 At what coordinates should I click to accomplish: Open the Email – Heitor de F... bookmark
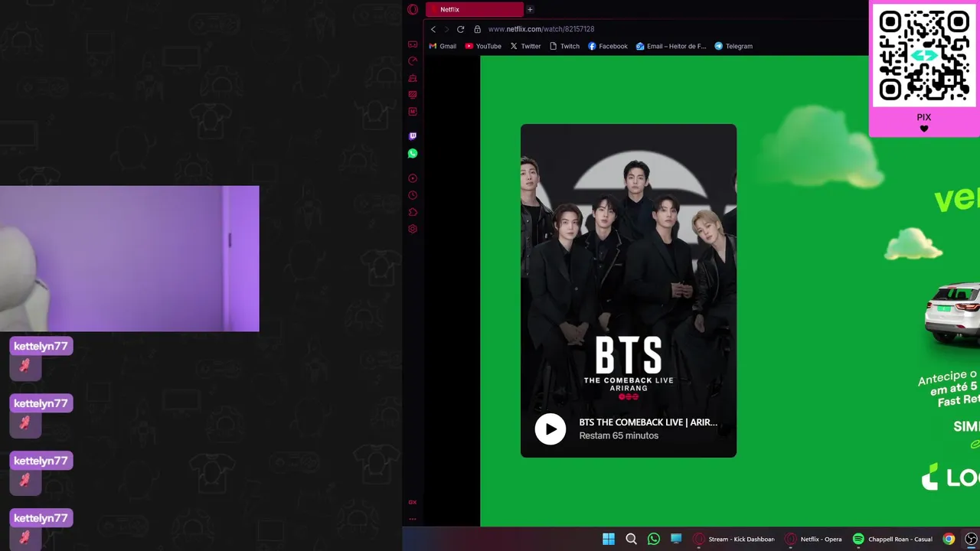coord(671,46)
